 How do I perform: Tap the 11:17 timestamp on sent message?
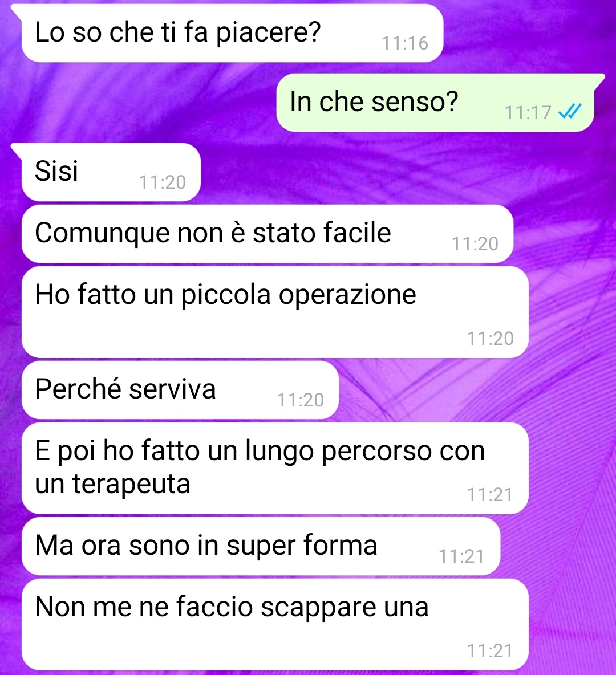[528, 113]
